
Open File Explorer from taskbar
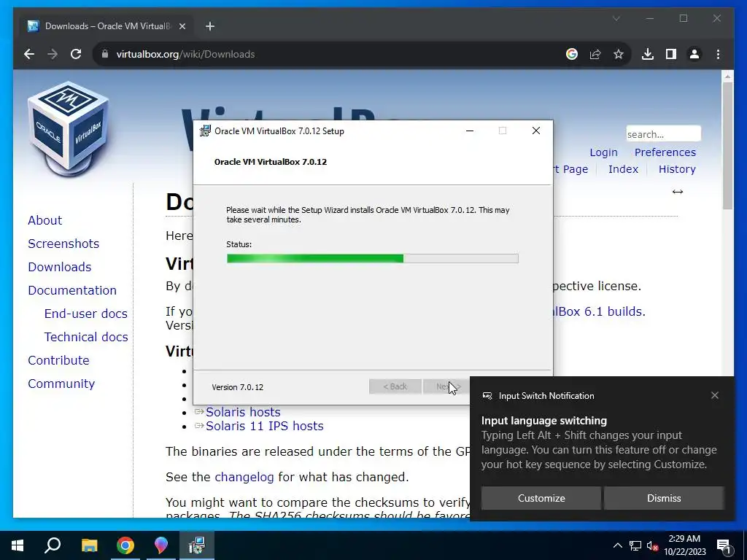(x=89, y=545)
